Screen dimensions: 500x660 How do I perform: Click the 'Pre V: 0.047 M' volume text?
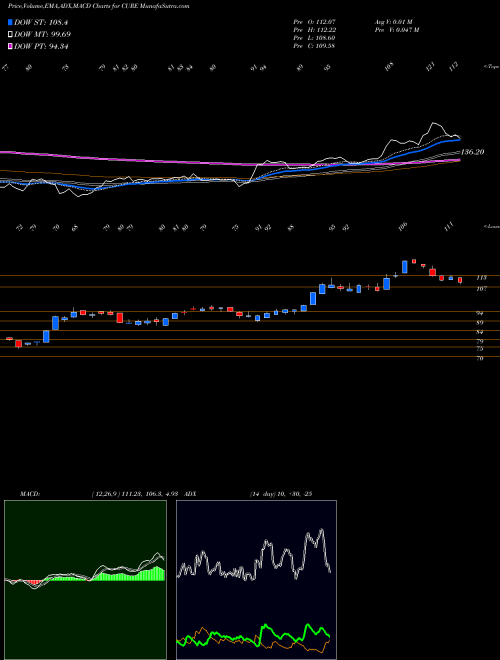click(397, 30)
